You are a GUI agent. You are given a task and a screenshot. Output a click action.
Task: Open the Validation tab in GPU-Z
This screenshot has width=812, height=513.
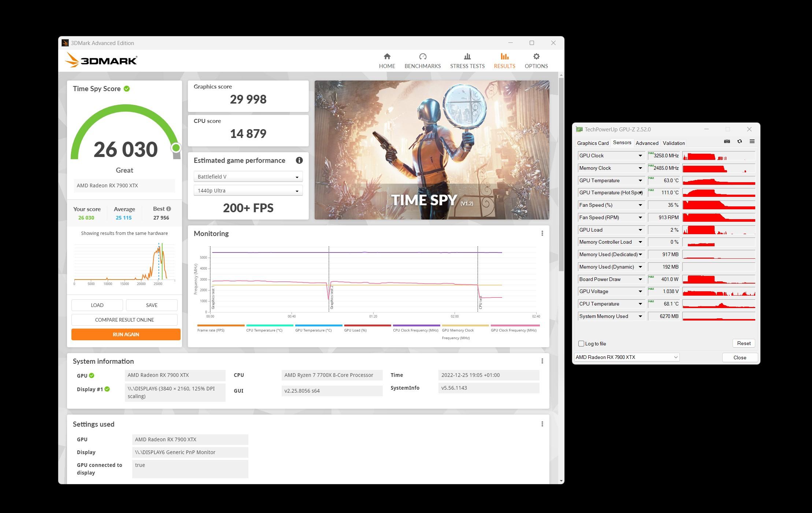[674, 143]
